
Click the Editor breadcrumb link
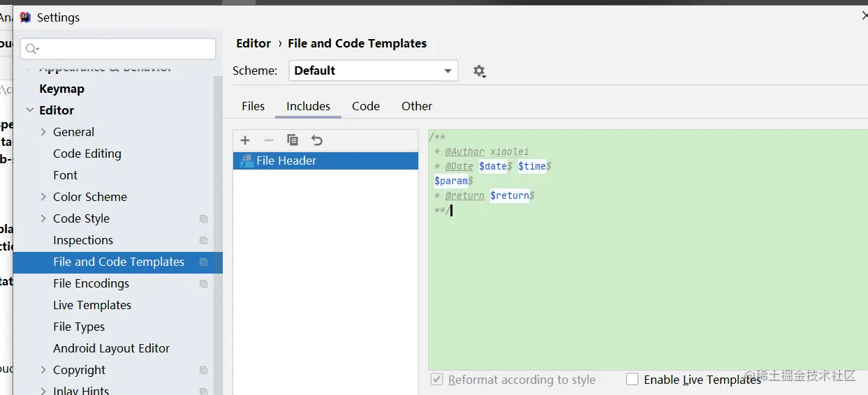tap(253, 43)
